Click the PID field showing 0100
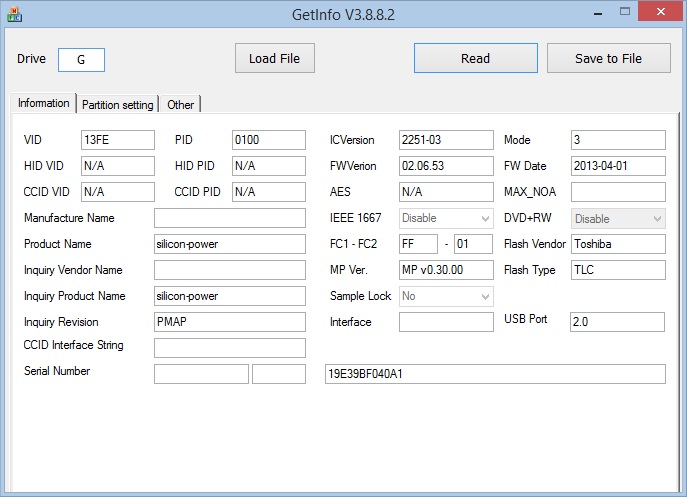687x497 pixels. point(269,140)
